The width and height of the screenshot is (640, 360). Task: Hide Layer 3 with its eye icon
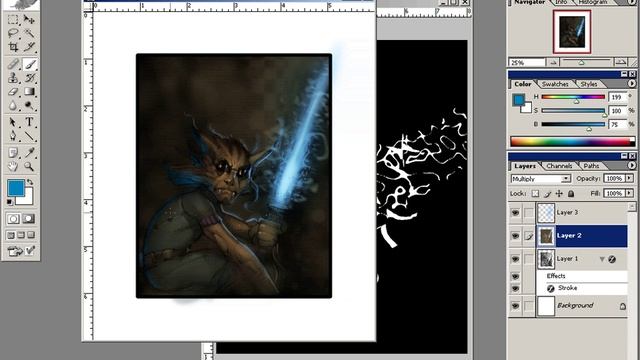coord(516,213)
